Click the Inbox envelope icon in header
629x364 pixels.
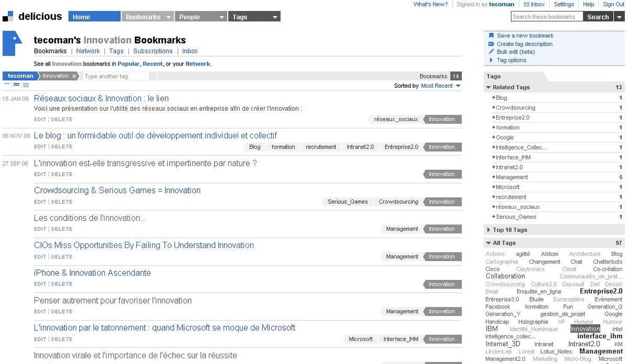pos(526,4)
